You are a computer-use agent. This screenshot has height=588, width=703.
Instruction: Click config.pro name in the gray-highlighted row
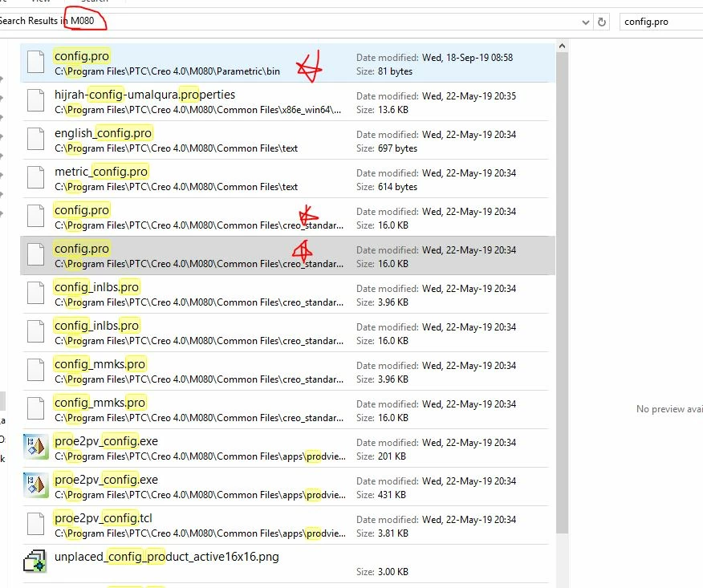pos(82,249)
